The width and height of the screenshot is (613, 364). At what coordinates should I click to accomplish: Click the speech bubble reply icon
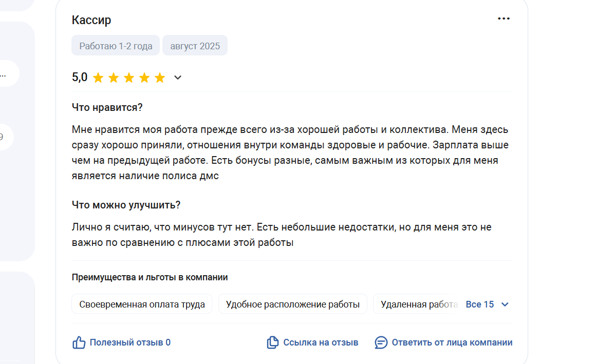point(381,342)
